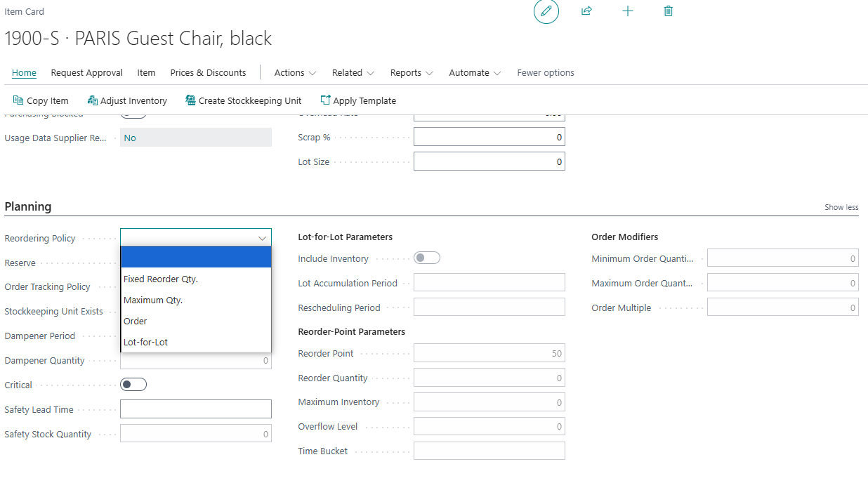Select Lot-for-Lot option
This screenshot has height=490, width=868.
point(196,342)
